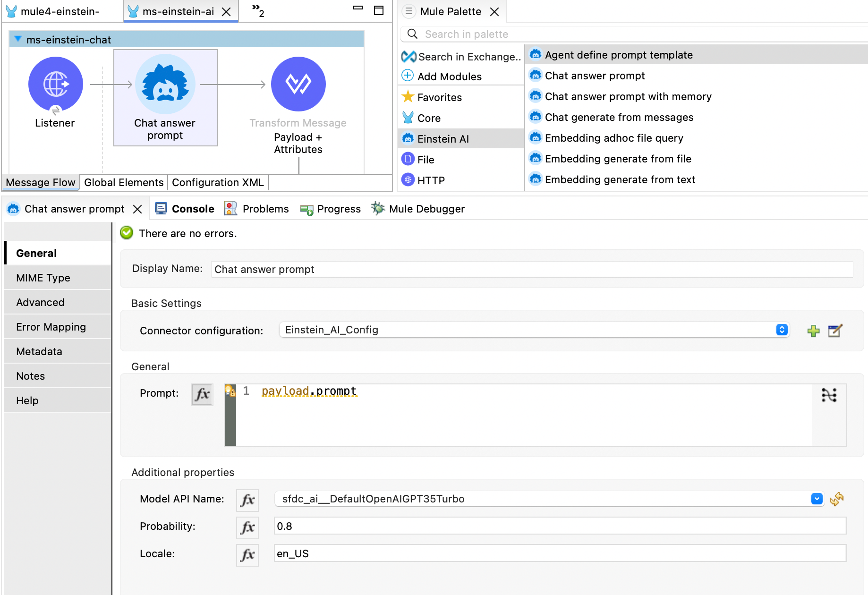The image size is (868, 595).
Task: Switch to the Configuration XML tab
Action: (x=218, y=182)
